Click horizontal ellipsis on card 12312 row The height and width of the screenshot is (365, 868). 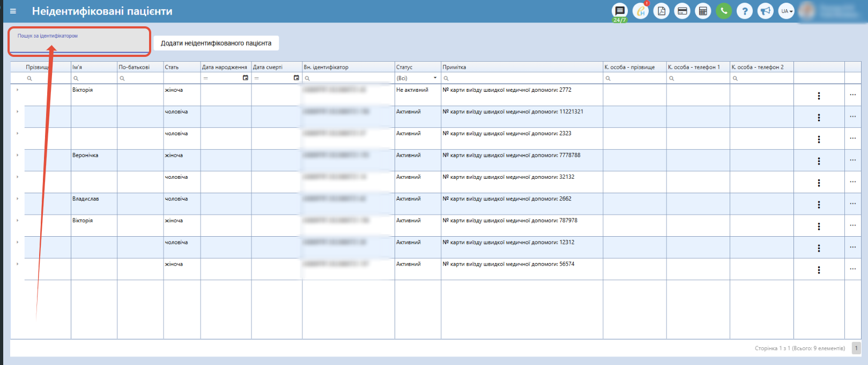(853, 247)
